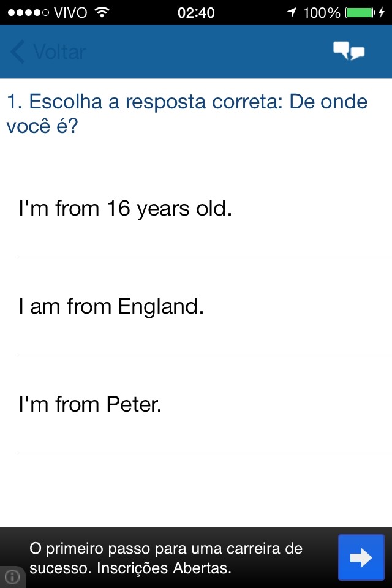Screen dimensions: 392x588
Task: Select answer "I'm from 16 years old."
Action: (126, 209)
